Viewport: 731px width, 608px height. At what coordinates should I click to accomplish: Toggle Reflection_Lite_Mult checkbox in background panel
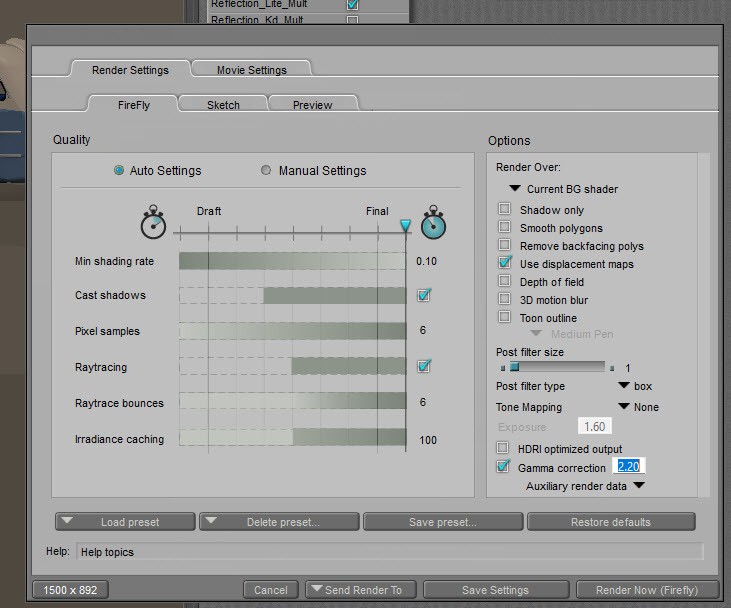coord(353,5)
